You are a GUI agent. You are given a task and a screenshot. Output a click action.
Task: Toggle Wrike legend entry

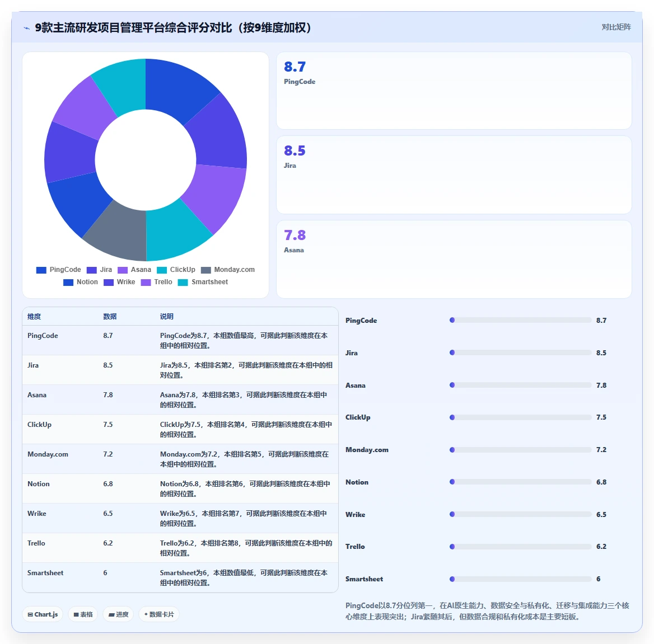[x=119, y=282]
